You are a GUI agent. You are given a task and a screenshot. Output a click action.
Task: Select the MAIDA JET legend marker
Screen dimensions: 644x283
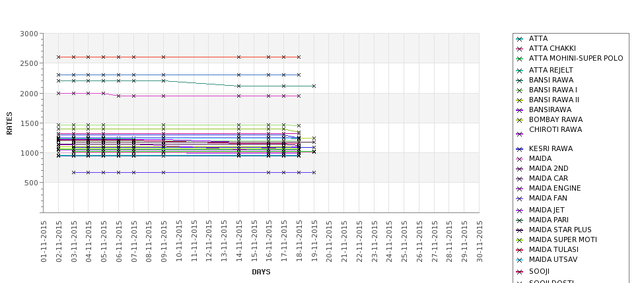click(520, 211)
